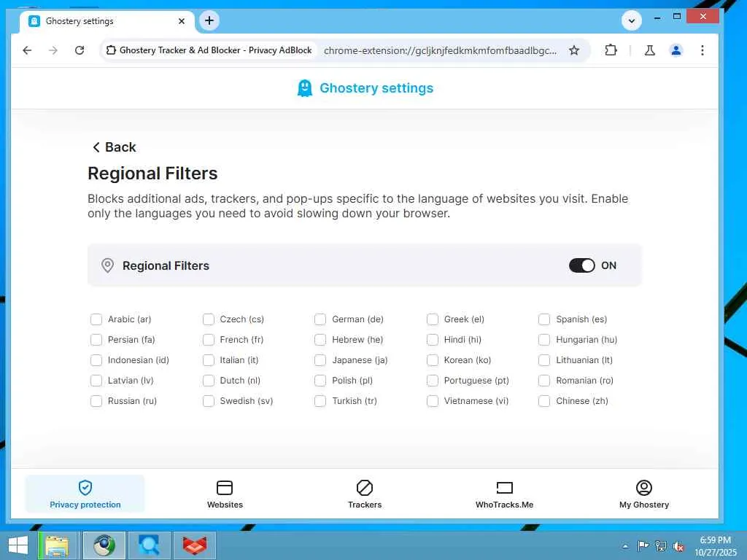Open the Chrome three-dot menu
The width and height of the screenshot is (747, 560).
[703, 50]
